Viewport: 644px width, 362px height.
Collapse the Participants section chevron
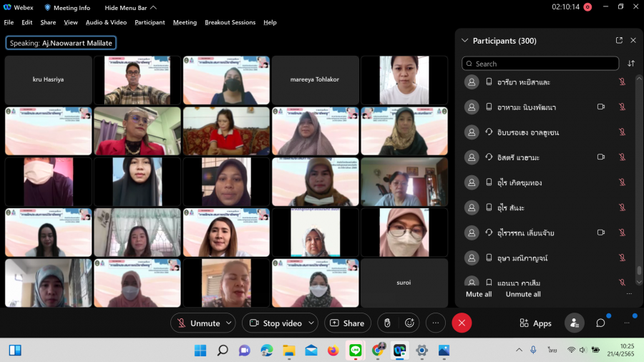point(465,41)
